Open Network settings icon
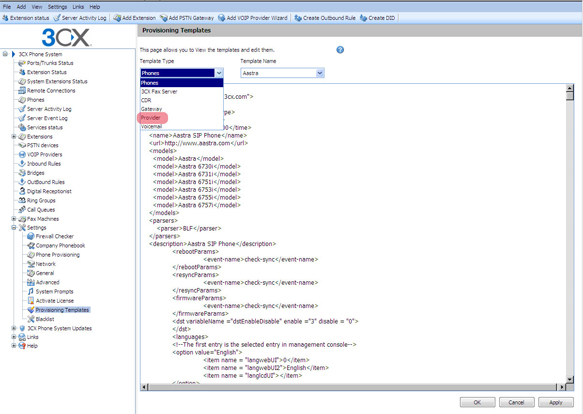 click(x=31, y=264)
